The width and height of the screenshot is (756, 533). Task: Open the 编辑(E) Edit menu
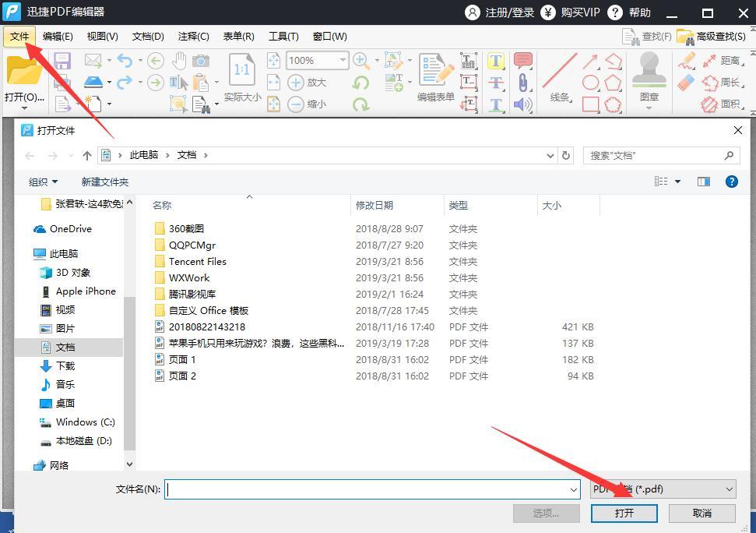click(58, 37)
